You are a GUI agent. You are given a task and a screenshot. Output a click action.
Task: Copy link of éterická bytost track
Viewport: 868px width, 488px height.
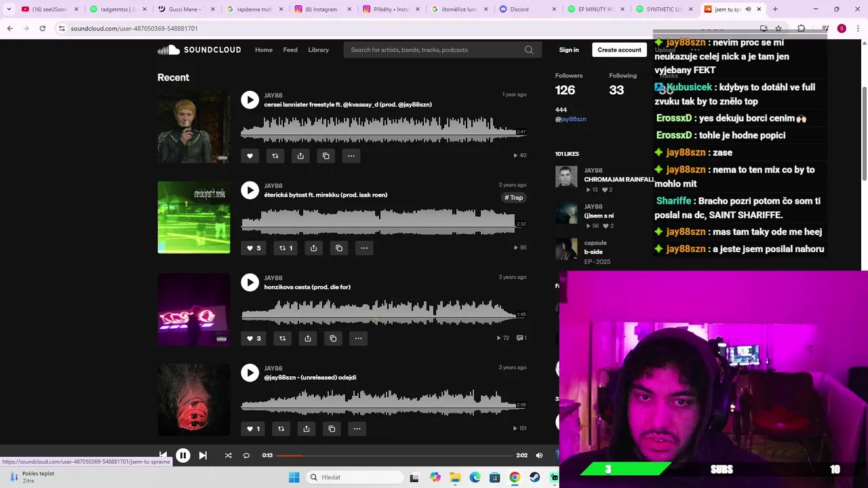pyautogui.click(x=339, y=248)
